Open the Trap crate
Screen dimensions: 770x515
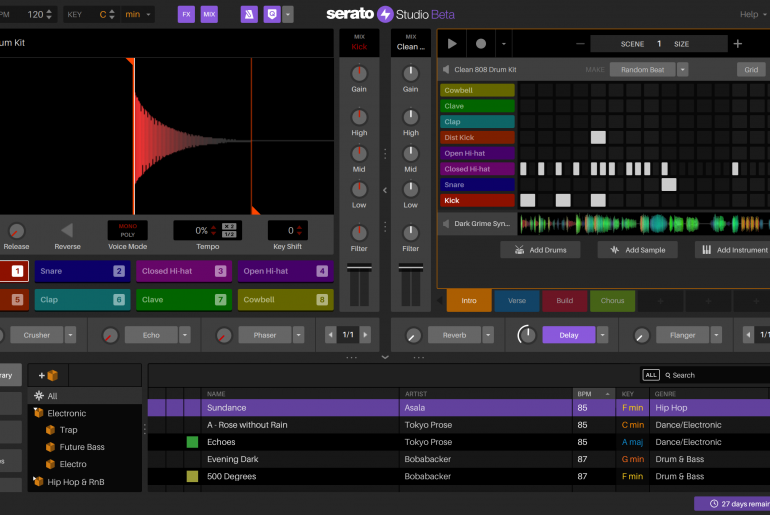click(x=68, y=430)
